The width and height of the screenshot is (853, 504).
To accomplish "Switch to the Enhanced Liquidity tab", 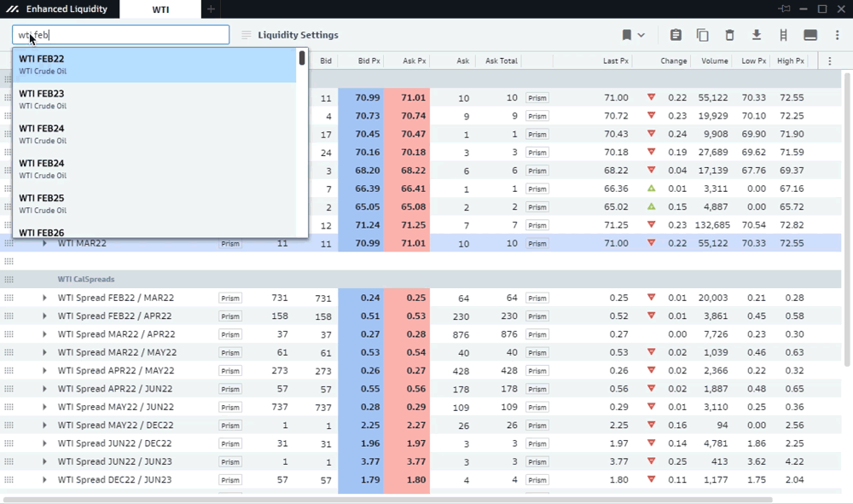I will [x=60, y=9].
